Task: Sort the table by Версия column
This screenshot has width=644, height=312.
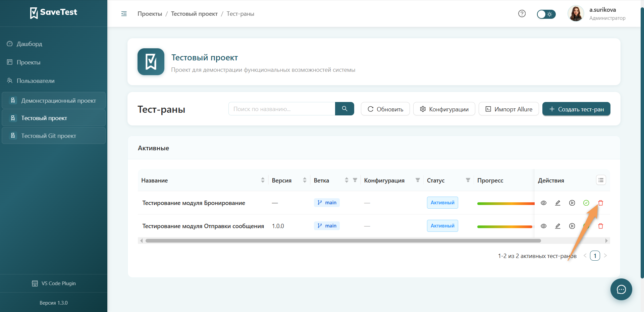Action: point(305,180)
